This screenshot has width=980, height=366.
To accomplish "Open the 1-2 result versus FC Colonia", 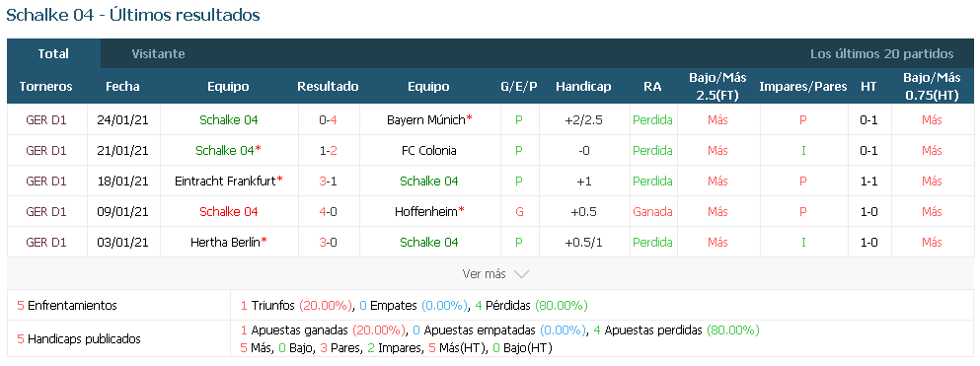I will 328,151.
